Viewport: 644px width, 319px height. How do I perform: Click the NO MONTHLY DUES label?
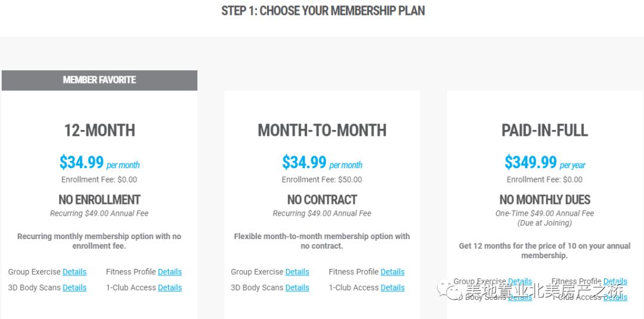point(544,200)
